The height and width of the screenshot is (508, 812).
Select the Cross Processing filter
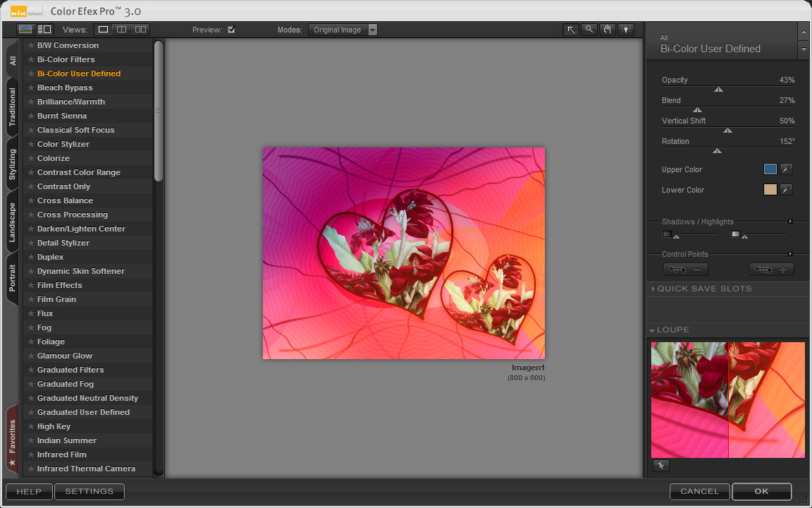click(73, 214)
